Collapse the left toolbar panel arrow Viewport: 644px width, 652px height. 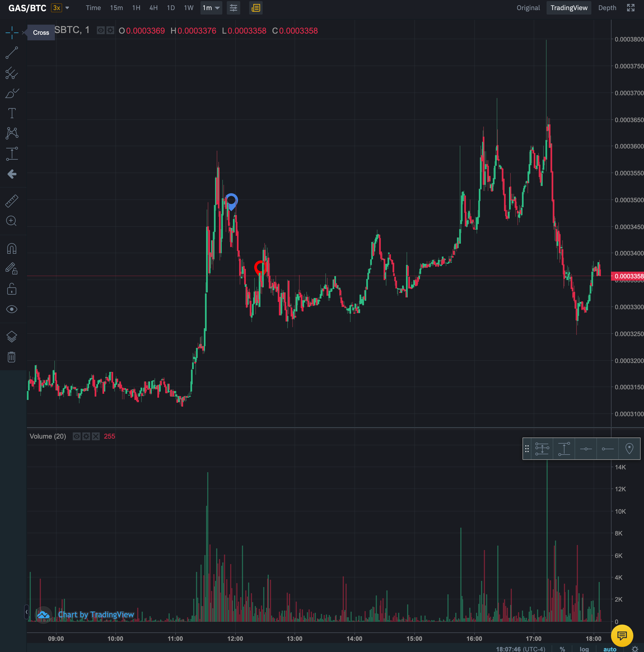coord(26,612)
